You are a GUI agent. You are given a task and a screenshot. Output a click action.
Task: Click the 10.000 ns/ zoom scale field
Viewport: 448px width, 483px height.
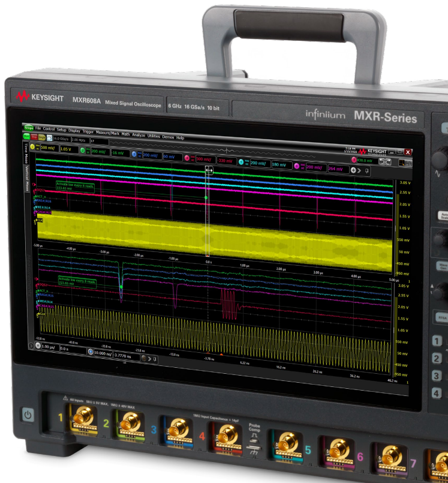click(103, 353)
